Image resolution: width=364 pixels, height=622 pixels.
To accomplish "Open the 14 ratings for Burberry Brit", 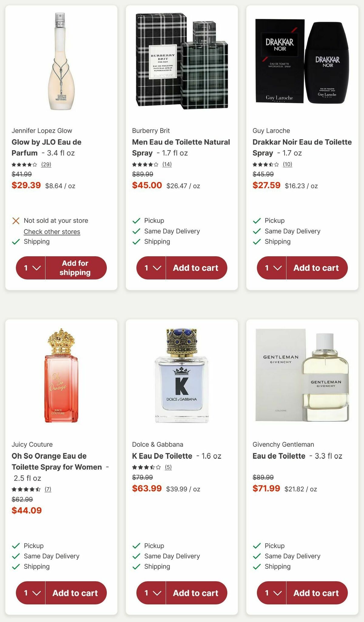I will pos(167,164).
